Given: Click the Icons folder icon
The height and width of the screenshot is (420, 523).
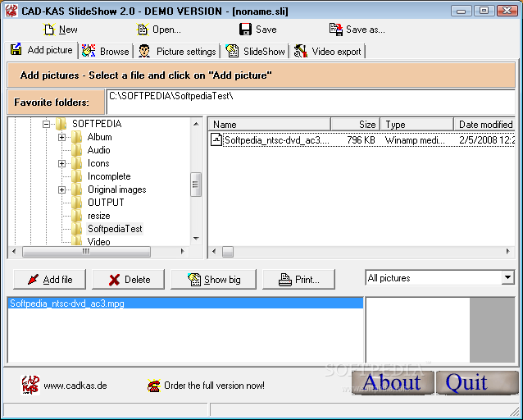Looking at the screenshot, I should (x=77, y=163).
